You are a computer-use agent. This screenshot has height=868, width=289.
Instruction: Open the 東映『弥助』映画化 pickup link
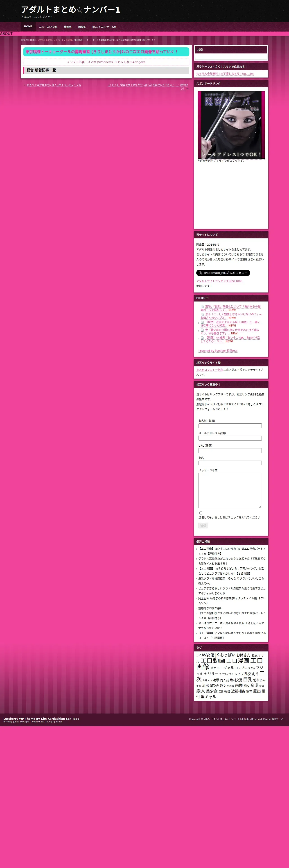click(x=230, y=308)
